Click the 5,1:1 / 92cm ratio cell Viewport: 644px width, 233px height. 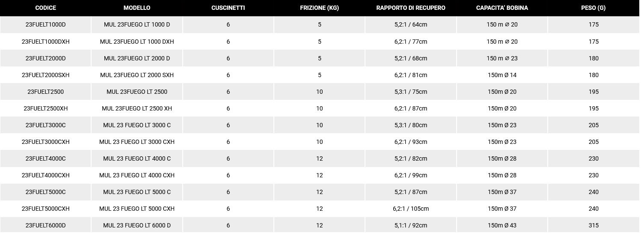(x=411, y=225)
